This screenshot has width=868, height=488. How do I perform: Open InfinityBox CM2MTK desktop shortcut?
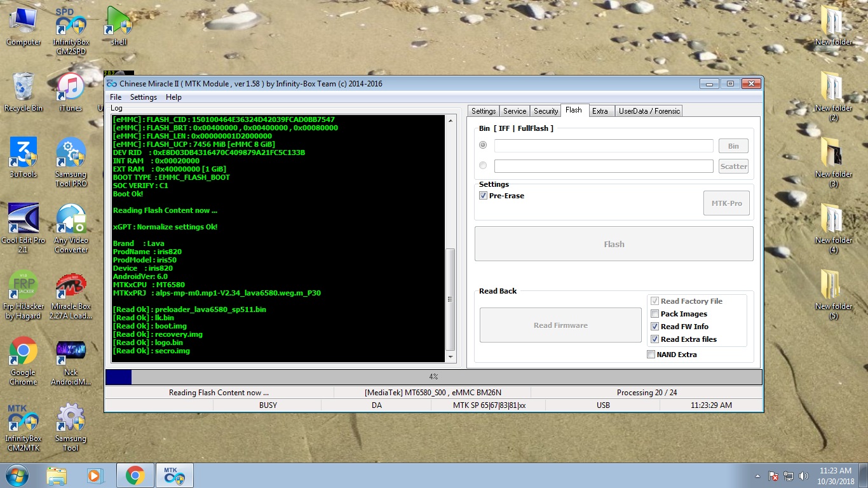[24, 428]
